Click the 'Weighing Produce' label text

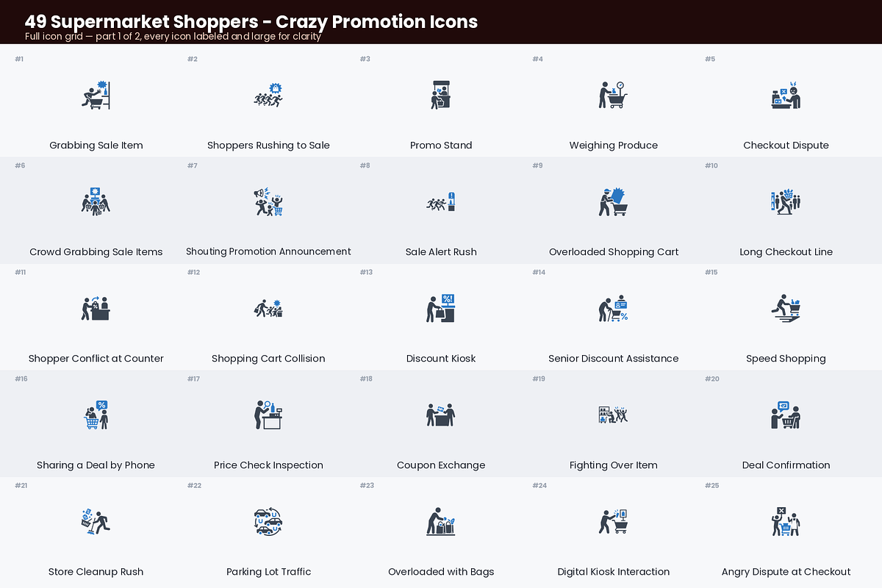(614, 145)
